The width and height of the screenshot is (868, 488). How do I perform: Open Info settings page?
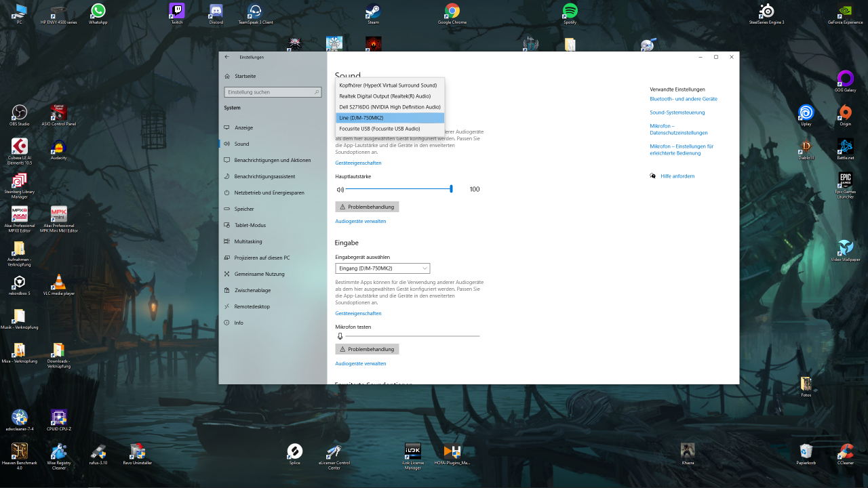point(273,323)
